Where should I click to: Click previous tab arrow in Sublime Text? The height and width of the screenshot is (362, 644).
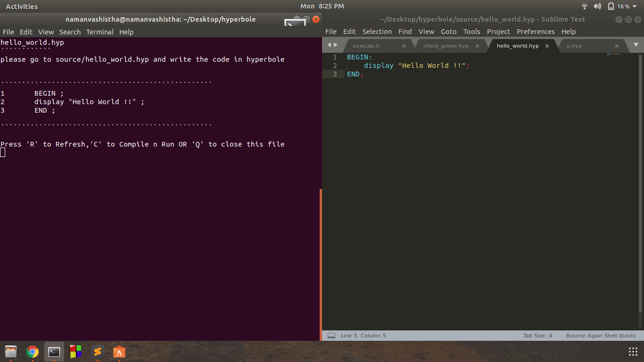click(329, 45)
